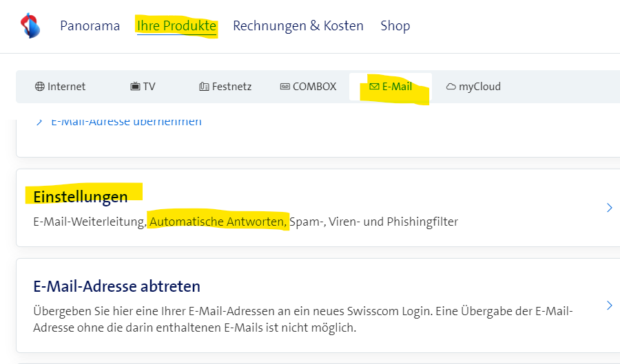Viewport: 620px width, 364px height.
Task: Click chevron before E-Mail-Adresse übernehmen
Action: (x=39, y=122)
